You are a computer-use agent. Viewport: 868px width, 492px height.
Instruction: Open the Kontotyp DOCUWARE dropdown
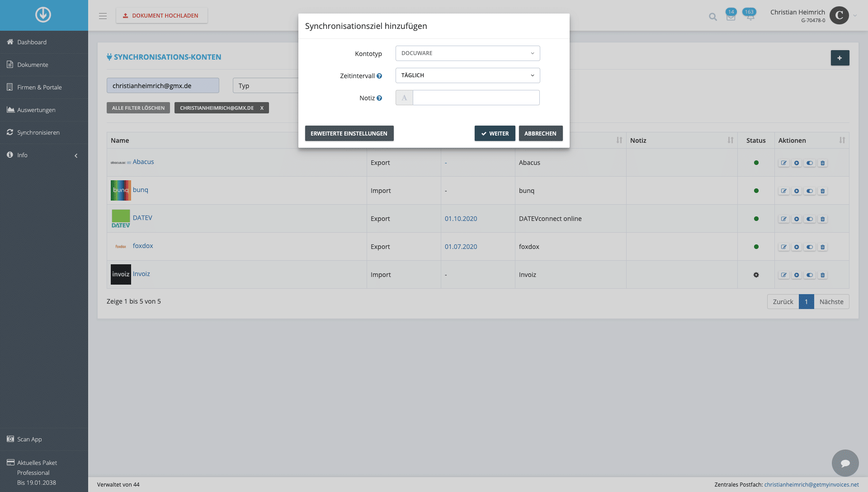[467, 53]
